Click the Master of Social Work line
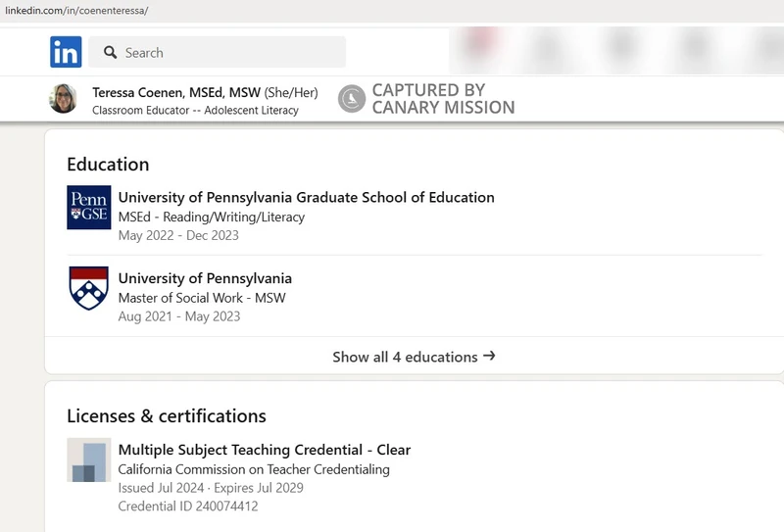 [201, 298]
